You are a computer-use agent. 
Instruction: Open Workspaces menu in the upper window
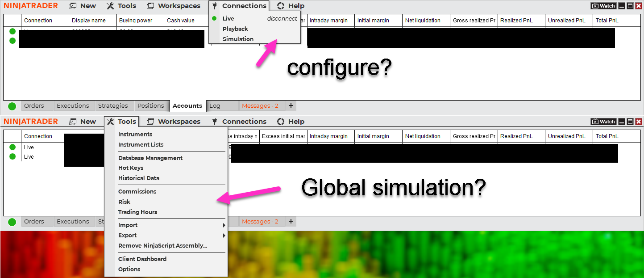(174, 6)
